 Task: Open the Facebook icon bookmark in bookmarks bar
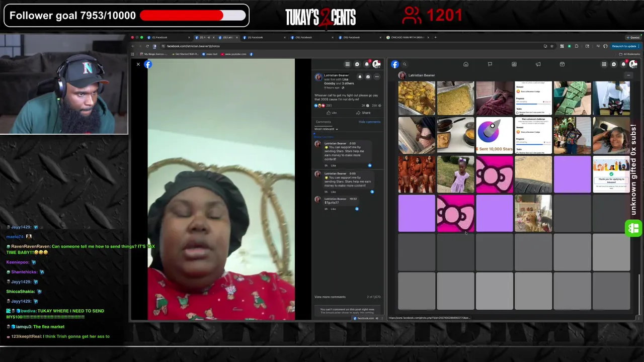tap(251, 54)
